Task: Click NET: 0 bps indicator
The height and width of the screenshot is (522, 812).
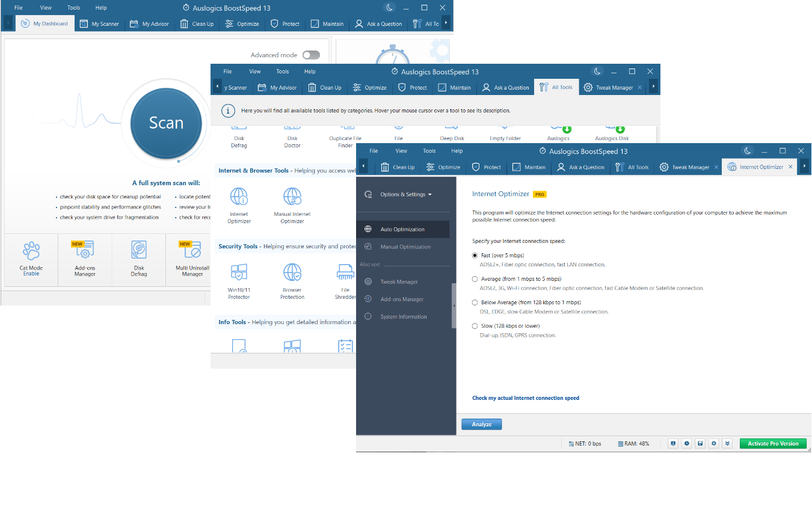Action: [584, 444]
